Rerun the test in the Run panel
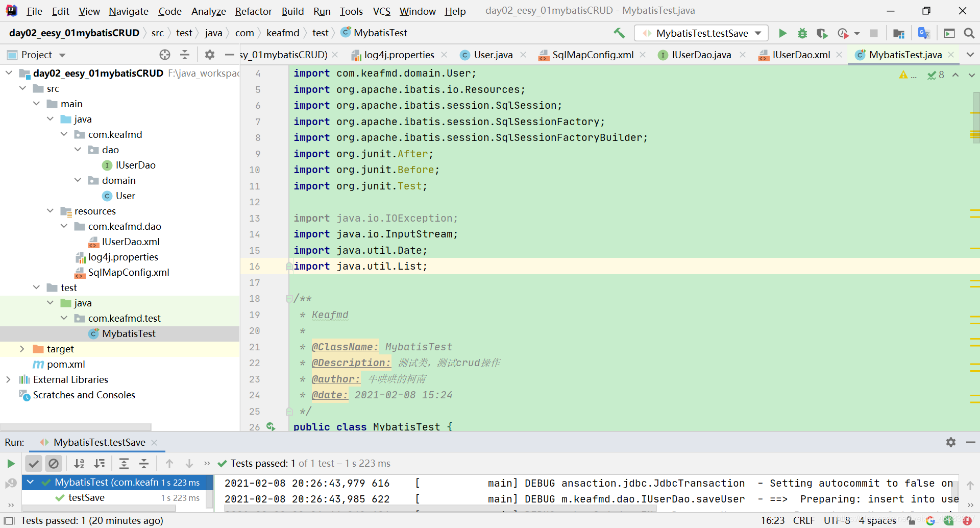The width and height of the screenshot is (980, 528). 11,464
